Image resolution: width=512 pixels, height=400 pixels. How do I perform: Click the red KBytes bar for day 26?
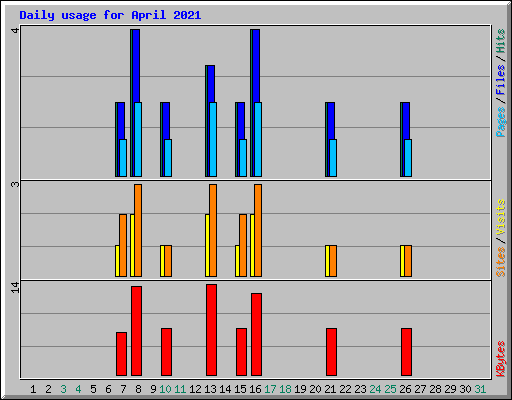(x=406, y=352)
